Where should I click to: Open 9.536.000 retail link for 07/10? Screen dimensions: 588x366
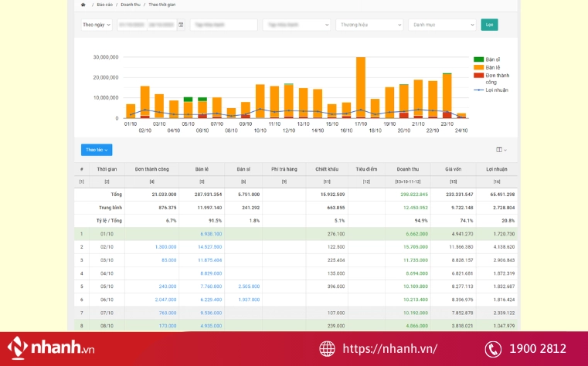click(x=211, y=313)
